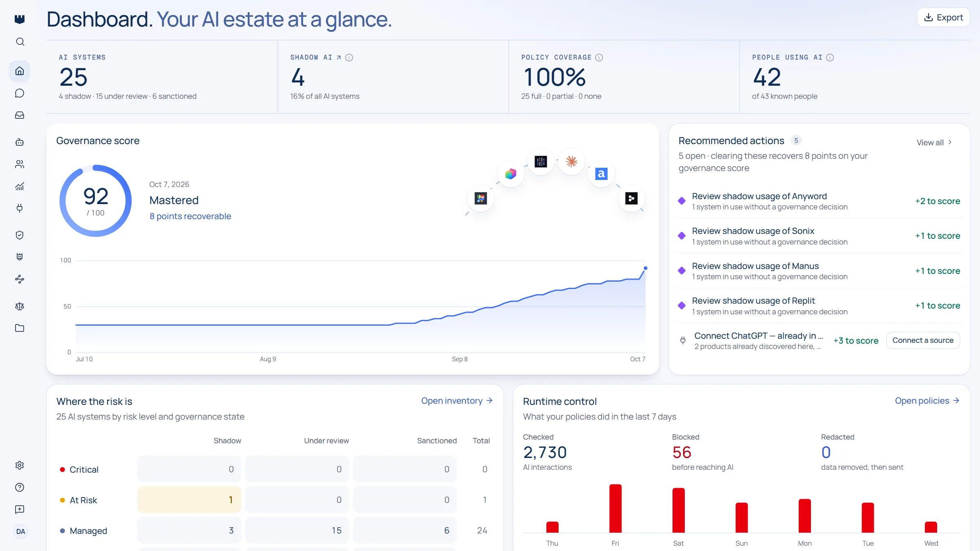Screen dimensions: 980x551
Task: Open View all recommended actions
Action: coord(934,142)
